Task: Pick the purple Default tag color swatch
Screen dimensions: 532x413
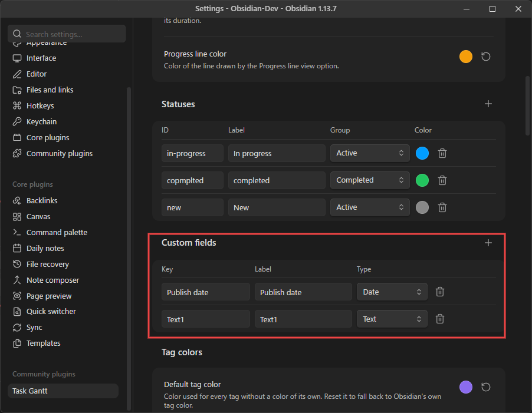Action: pyautogui.click(x=465, y=387)
